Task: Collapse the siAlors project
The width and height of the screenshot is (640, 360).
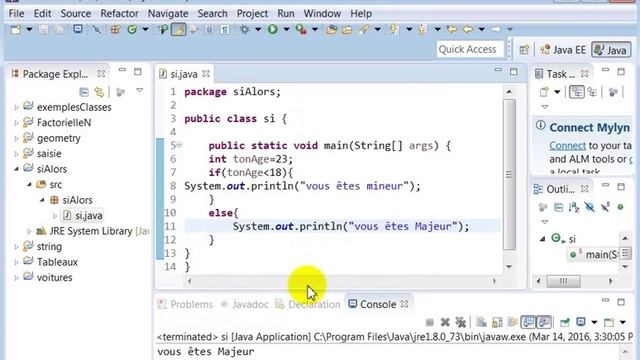Action: [16, 169]
